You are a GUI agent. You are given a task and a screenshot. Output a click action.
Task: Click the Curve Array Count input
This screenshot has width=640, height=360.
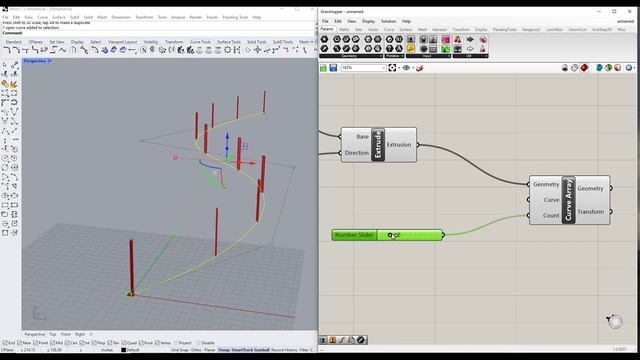point(551,216)
